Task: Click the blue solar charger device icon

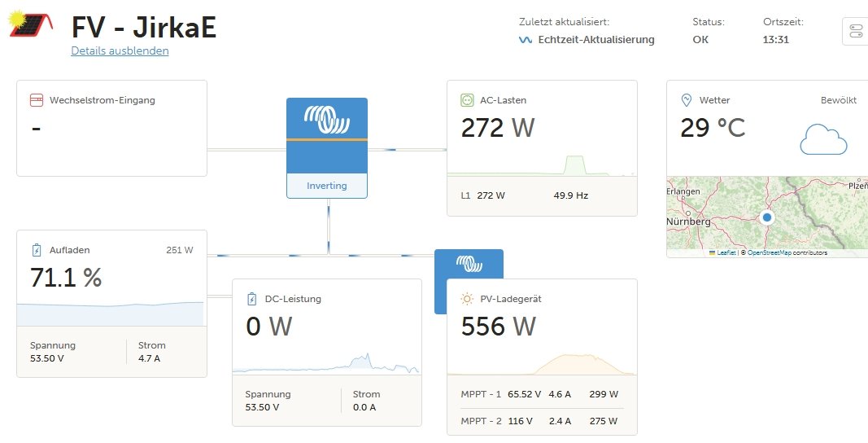Action: tap(469, 265)
